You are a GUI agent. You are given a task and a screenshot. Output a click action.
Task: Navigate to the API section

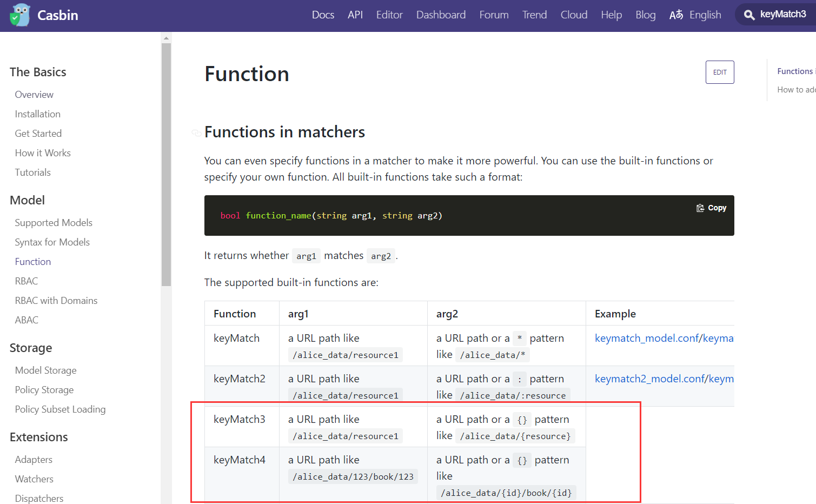point(355,15)
